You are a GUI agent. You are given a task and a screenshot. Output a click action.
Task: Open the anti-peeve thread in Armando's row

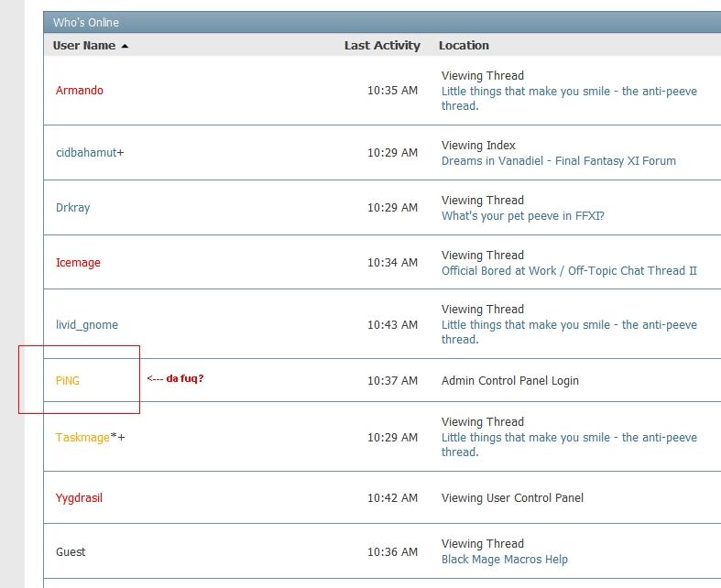[x=568, y=92]
